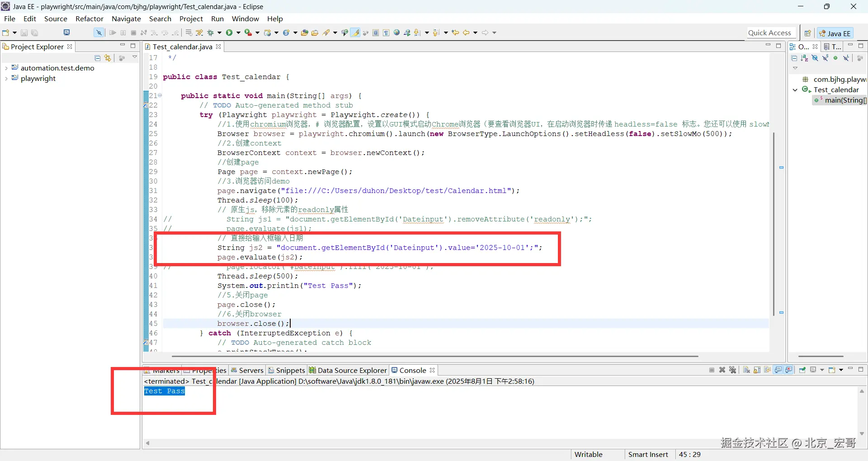Select the Java EE perspective button

[x=835, y=33]
